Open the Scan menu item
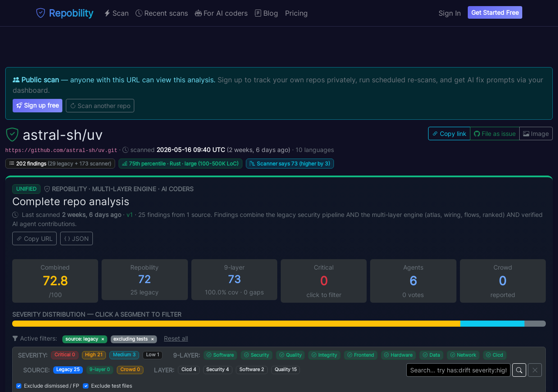 point(116,13)
